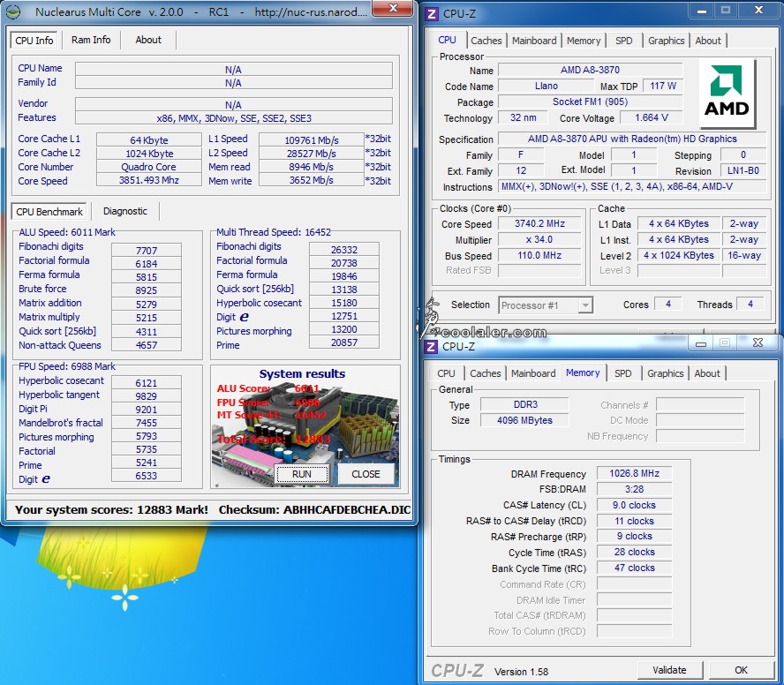Close the Nuclearus Multi Core window
The image size is (784, 685).
[x=394, y=9]
